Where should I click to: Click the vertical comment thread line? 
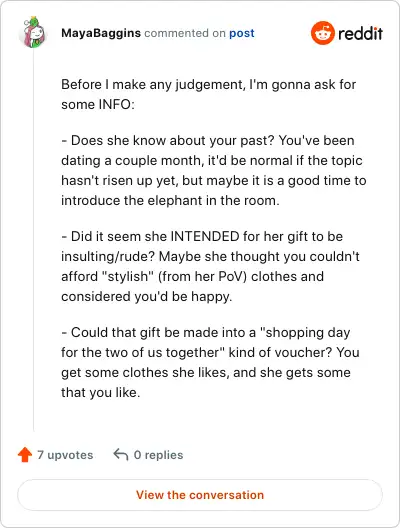pos(33,240)
